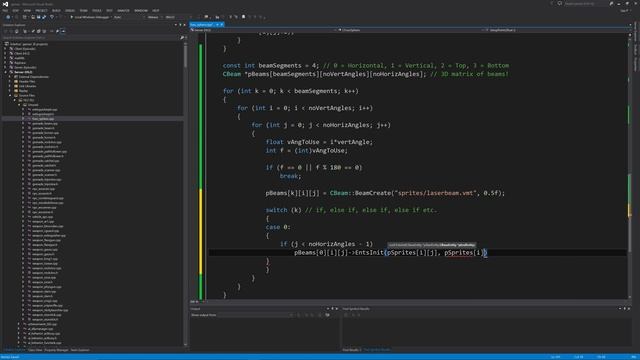Click the Navigate Backward toolbar icon
The height and width of the screenshot is (360, 640).
8,17
